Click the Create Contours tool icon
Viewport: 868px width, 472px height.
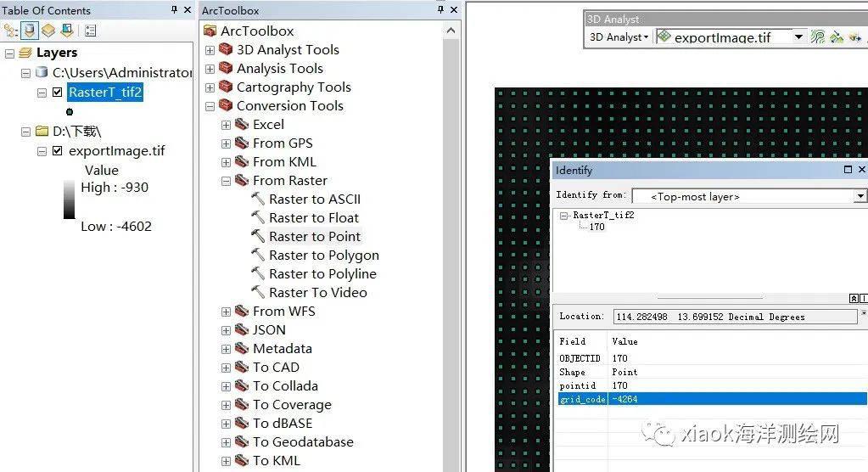(x=817, y=37)
